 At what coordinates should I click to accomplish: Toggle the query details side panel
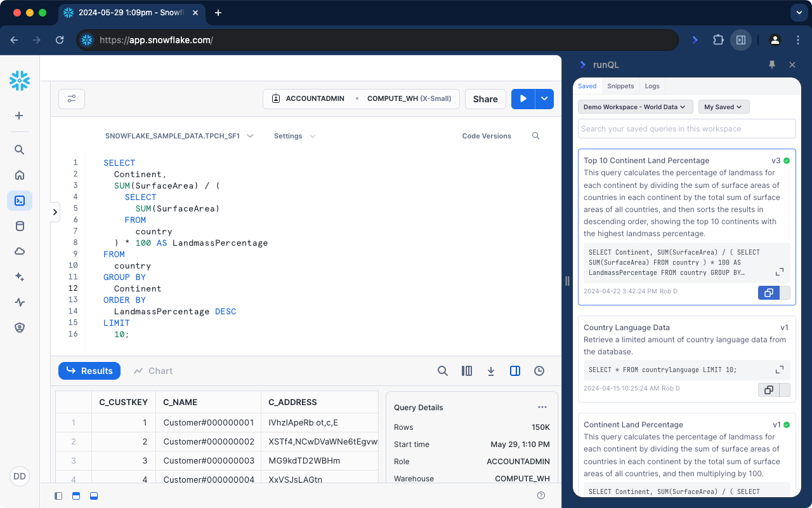pos(515,371)
